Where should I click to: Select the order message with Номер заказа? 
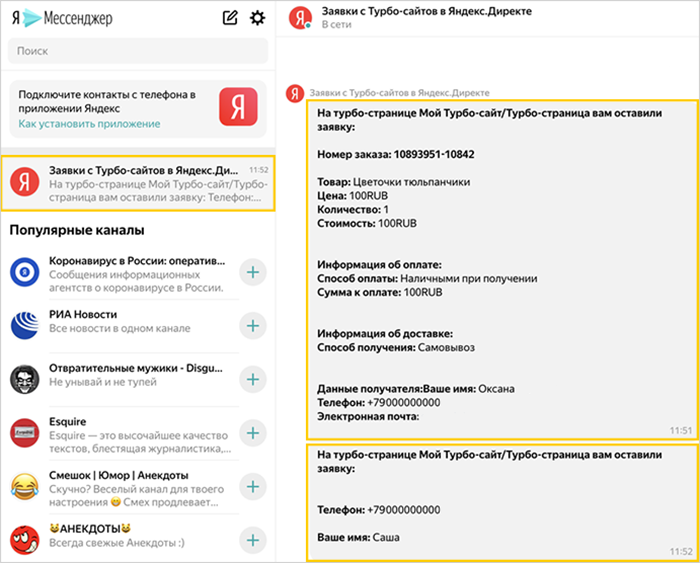pos(489,270)
